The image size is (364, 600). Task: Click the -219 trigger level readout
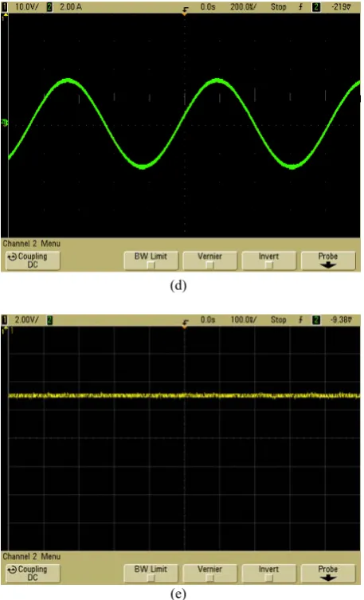point(341,7)
